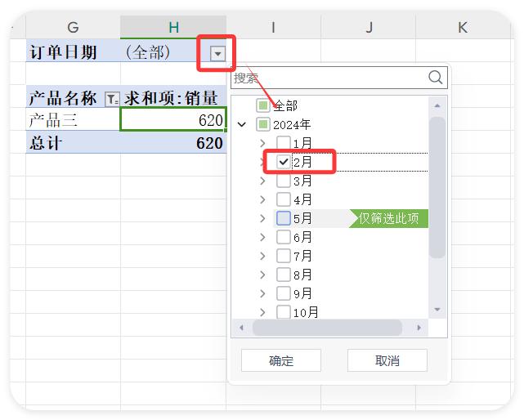Check the 1月 checkbox
The height and width of the screenshot is (420, 524).
click(x=284, y=143)
